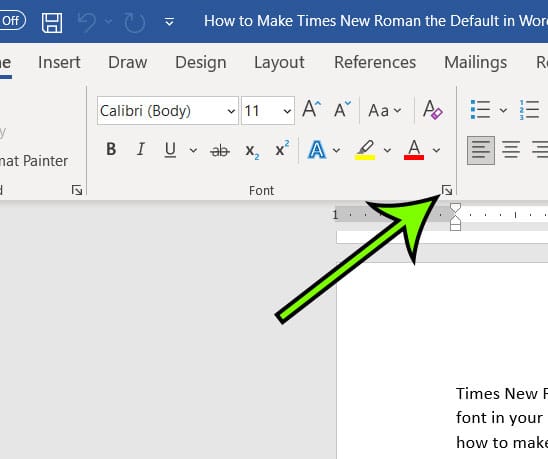Toggle the AutoSave Off switch

12,20
